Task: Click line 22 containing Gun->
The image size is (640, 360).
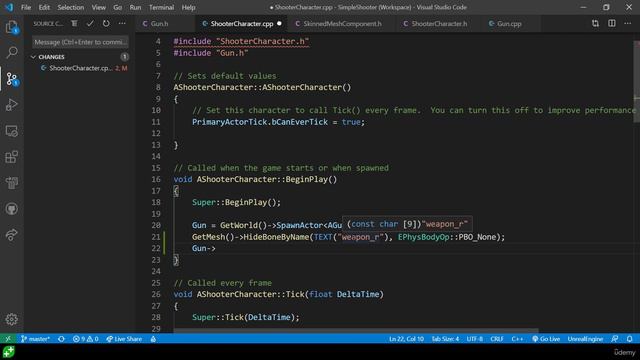Action: pos(204,248)
